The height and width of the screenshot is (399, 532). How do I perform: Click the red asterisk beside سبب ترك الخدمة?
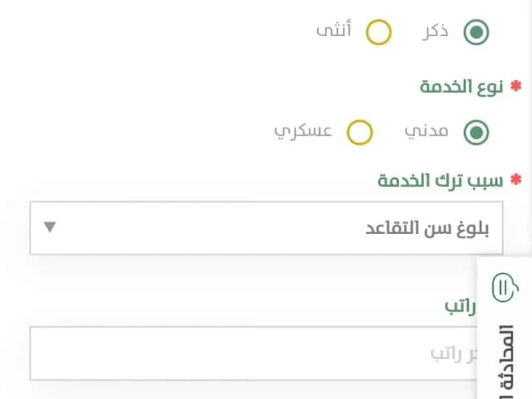click(516, 180)
